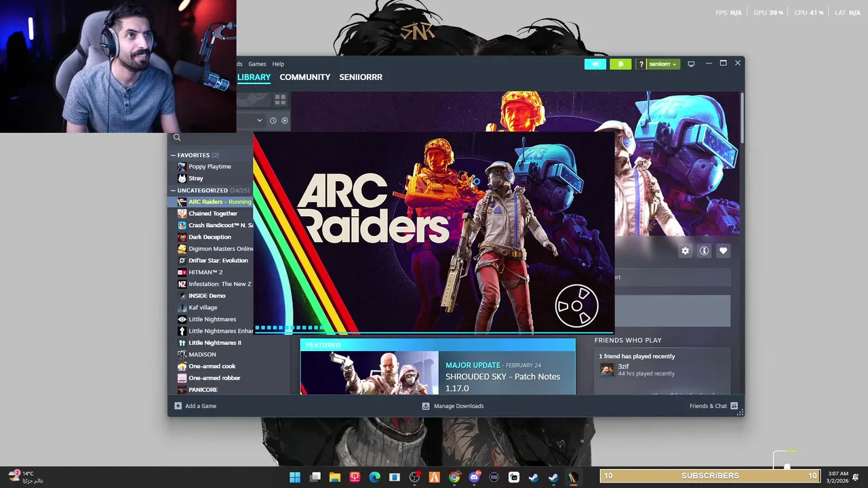Sort library by recent activity clock icon
Viewport: 868px width, 488px height.
click(273, 121)
